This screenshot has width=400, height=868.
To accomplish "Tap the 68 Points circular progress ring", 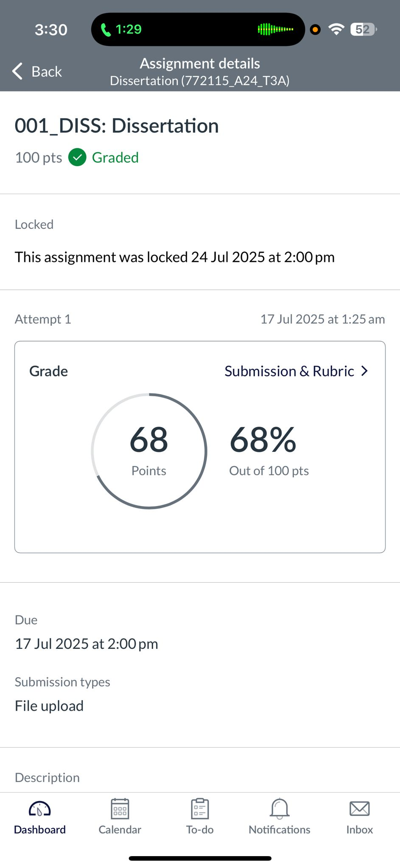I will point(149,451).
